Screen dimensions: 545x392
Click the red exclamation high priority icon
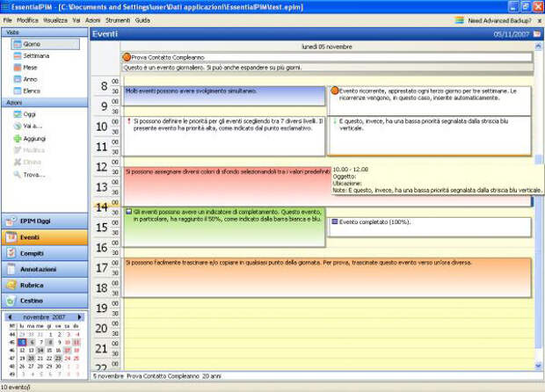[129, 121]
